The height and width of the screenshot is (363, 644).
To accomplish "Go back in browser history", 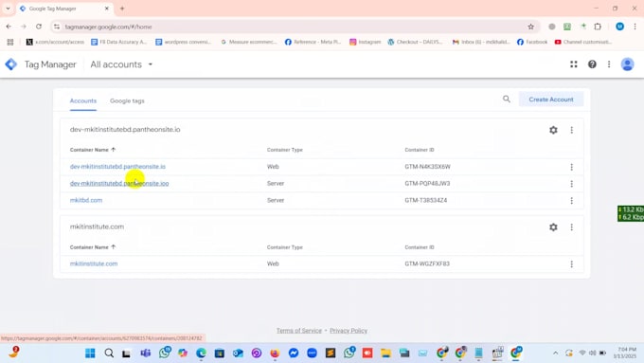I will click(9, 27).
